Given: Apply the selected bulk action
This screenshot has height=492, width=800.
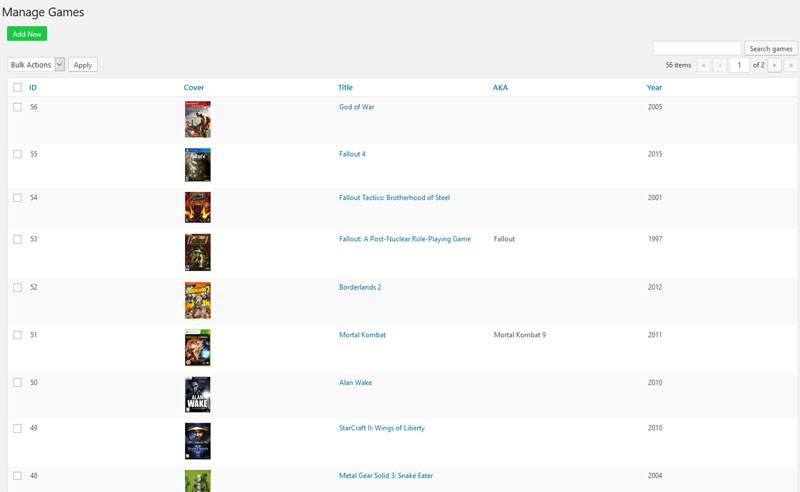Looking at the screenshot, I should (83, 65).
